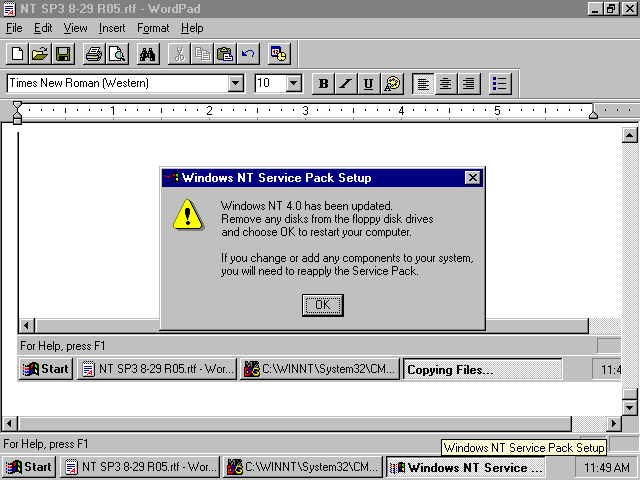
Task: Toggle Italic formatting button
Action: [346, 84]
